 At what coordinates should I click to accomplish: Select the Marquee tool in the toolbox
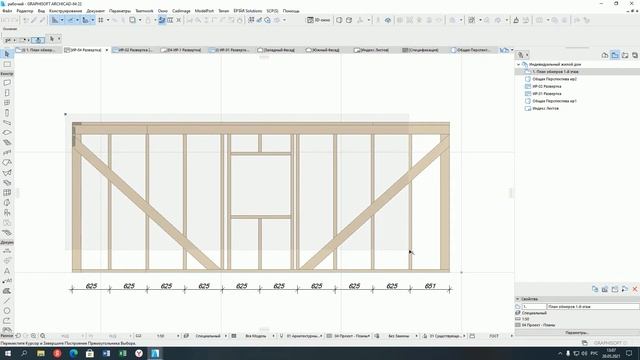(7, 64)
